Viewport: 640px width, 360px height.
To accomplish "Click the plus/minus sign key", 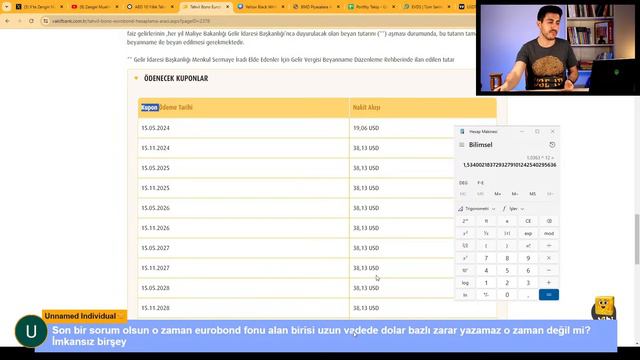I will 486,295.
